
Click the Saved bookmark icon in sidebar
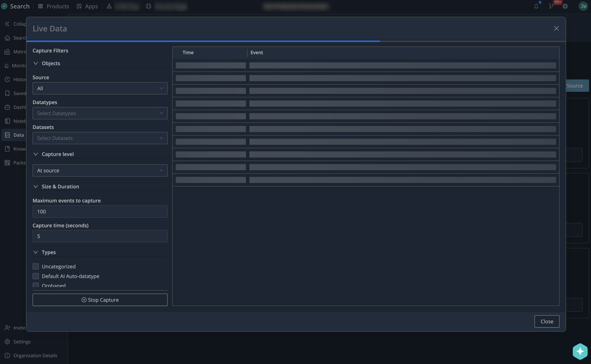[x=7, y=93]
